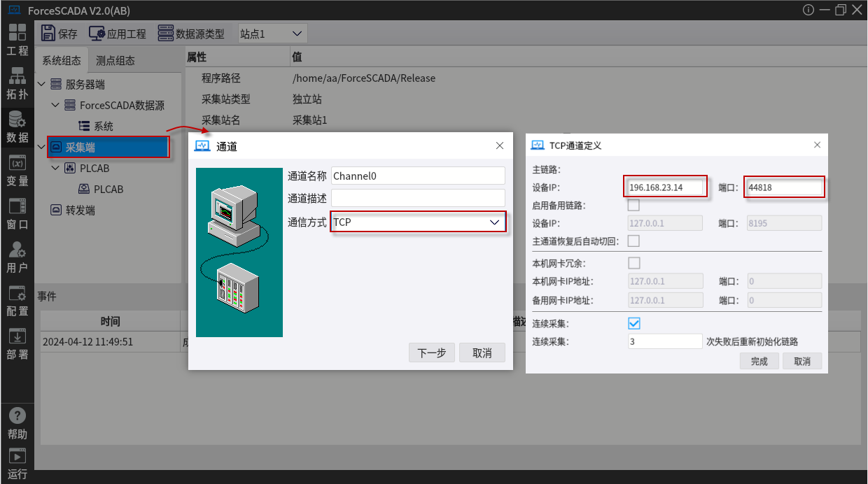Screen dimensions: 868x484
Task: Enable the 启用备用链路 checkbox
Action: (x=633, y=206)
